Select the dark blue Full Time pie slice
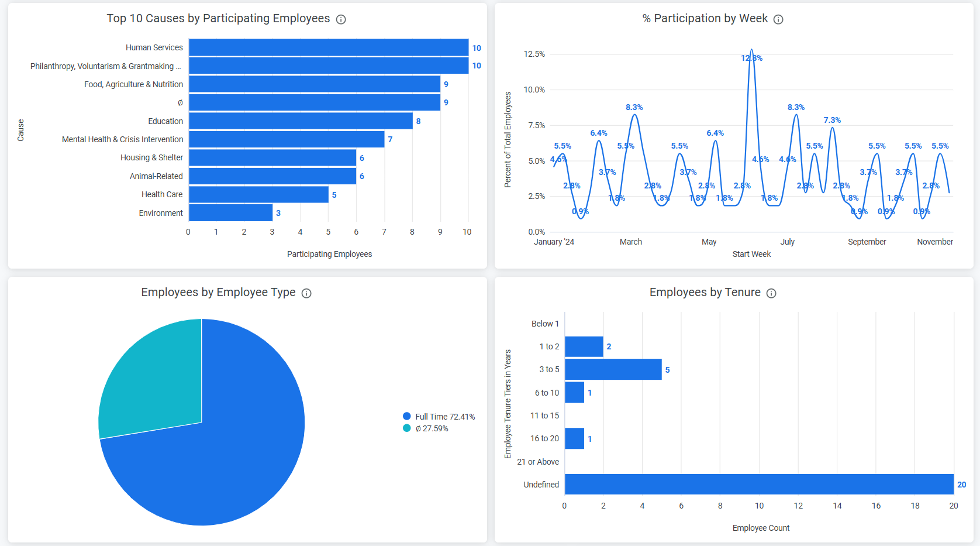Screen dimensions: 980x546 pyautogui.click(x=234, y=456)
